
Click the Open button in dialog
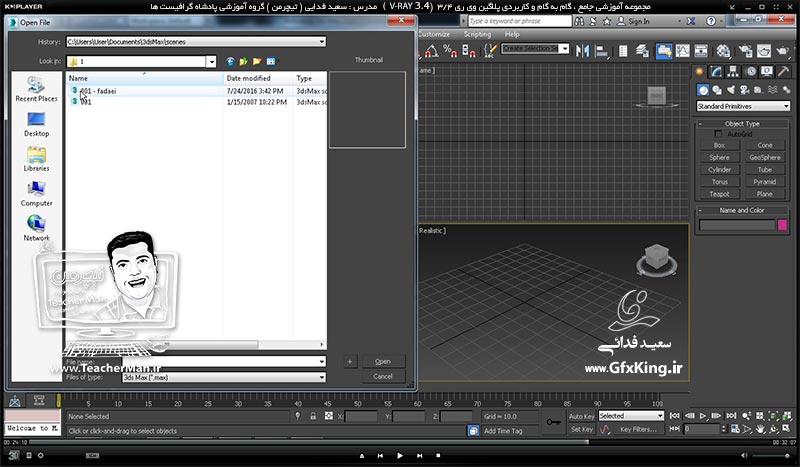(x=383, y=361)
